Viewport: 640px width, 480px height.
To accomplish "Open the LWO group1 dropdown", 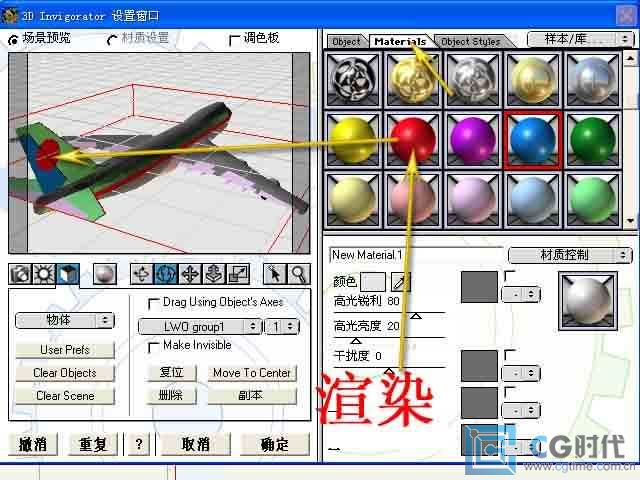I will (x=200, y=327).
